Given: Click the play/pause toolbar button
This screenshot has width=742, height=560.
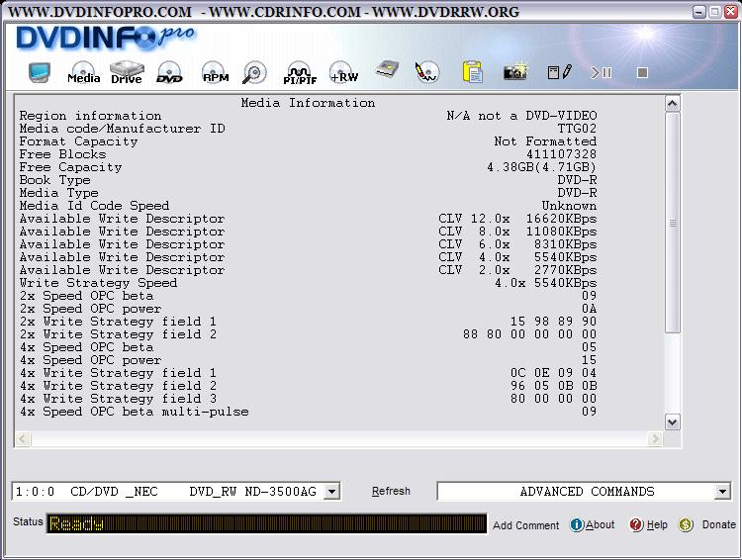Looking at the screenshot, I should 601,72.
